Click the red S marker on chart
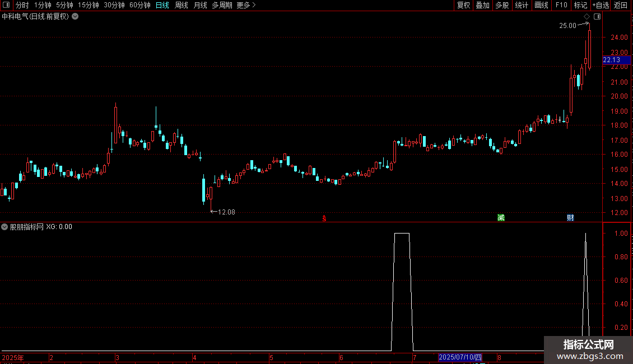 pos(324,219)
